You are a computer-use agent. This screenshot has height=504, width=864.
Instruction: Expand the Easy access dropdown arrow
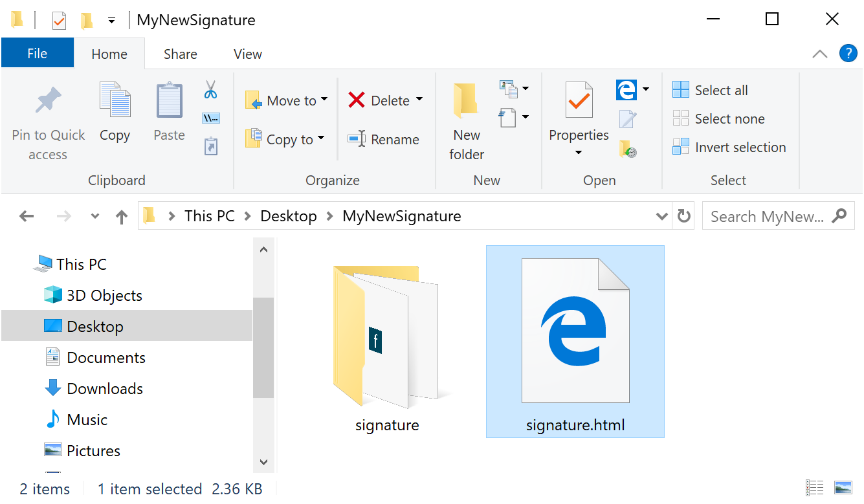(526, 117)
